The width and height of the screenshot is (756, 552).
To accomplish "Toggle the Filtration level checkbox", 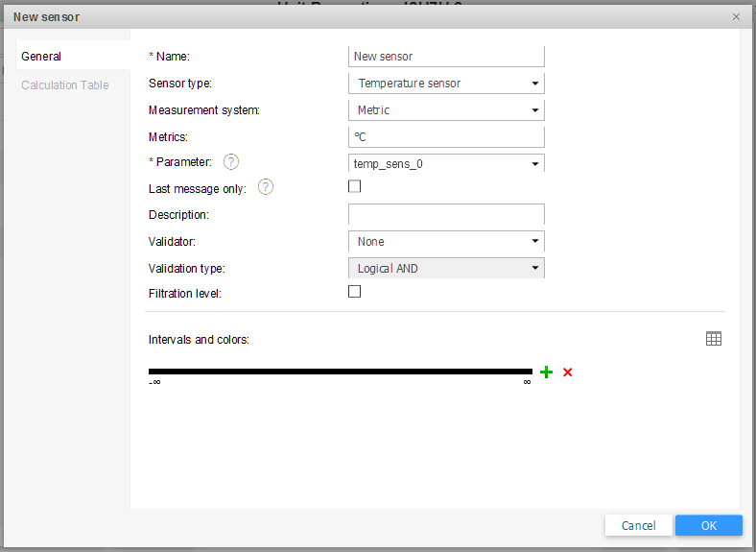I will (355, 292).
